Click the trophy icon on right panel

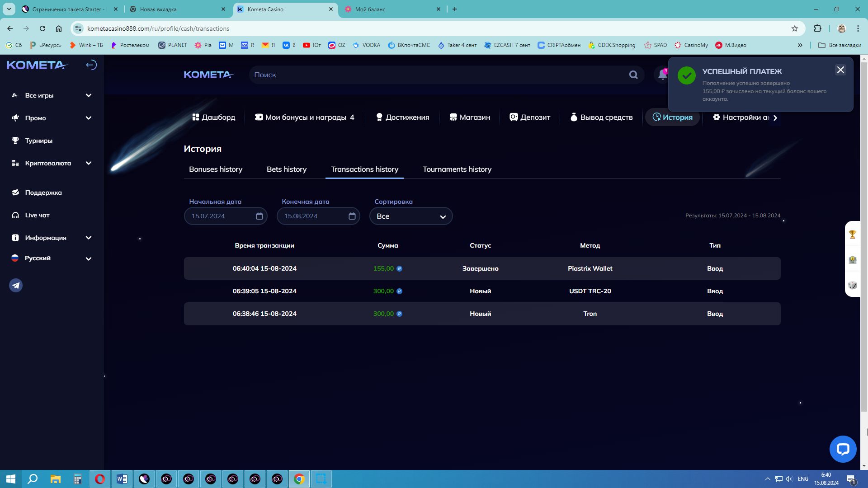coord(852,234)
